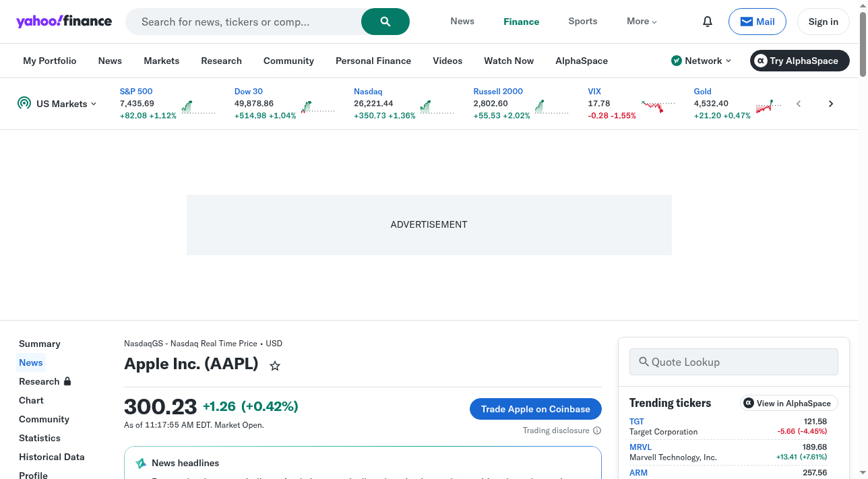The image size is (868, 479).
Task: Open the Watch Now menu item
Action: coord(509,61)
